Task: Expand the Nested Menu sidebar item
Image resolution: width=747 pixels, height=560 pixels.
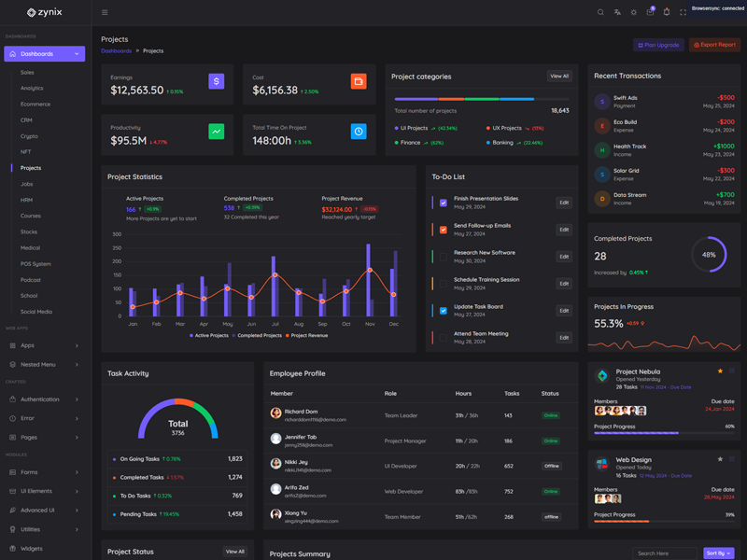Action: pyautogui.click(x=44, y=364)
